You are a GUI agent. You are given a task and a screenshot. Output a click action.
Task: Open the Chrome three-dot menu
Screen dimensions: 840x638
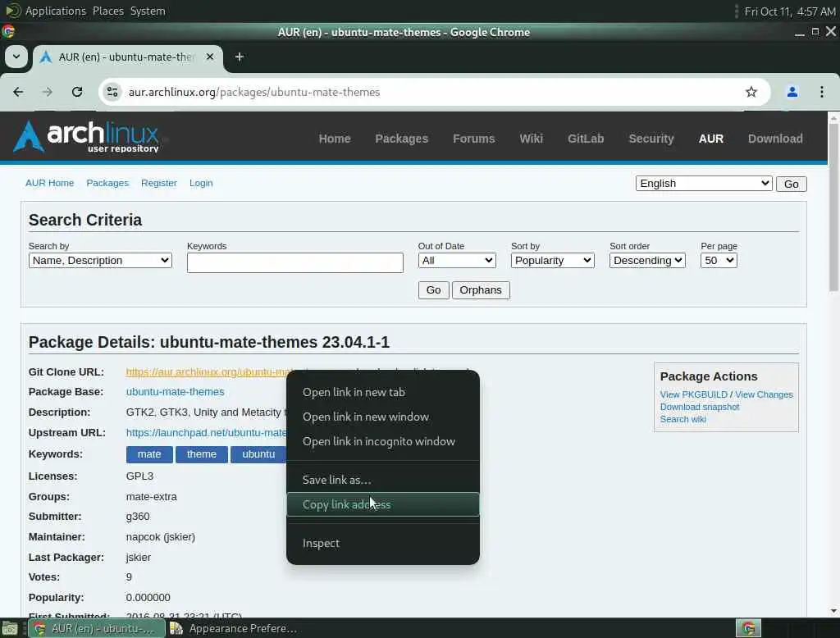click(x=822, y=92)
